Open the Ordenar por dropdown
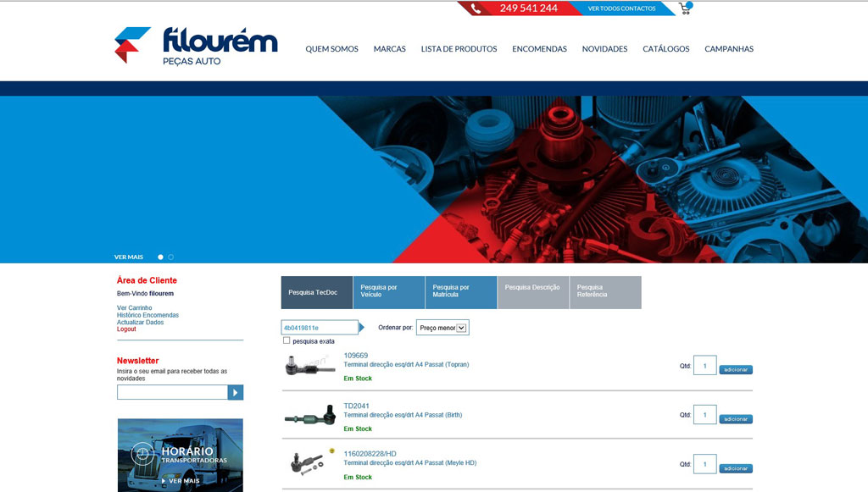868x492 pixels. pyautogui.click(x=442, y=328)
